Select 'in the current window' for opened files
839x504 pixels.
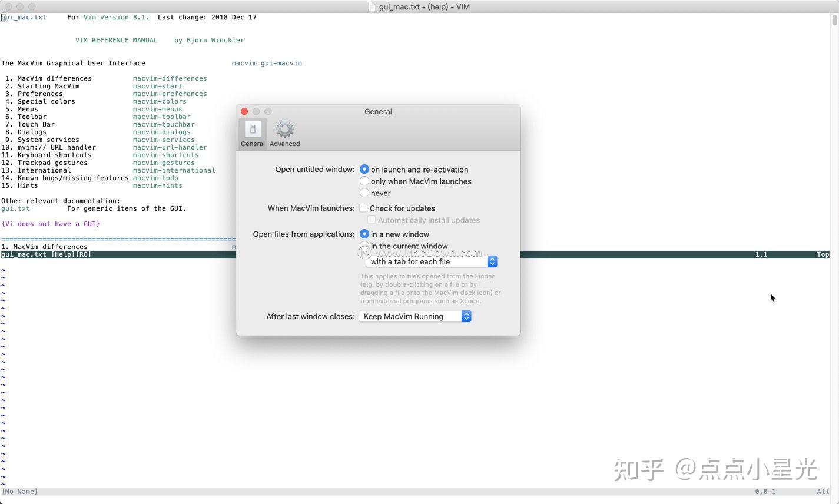(x=364, y=246)
